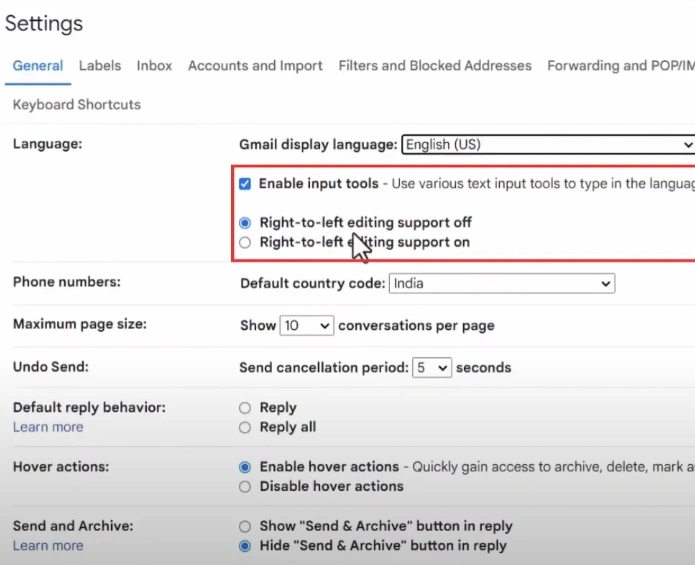The image size is (695, 565).
Task: Open Send cancellation period dropdown
Action: click(432, 368)
